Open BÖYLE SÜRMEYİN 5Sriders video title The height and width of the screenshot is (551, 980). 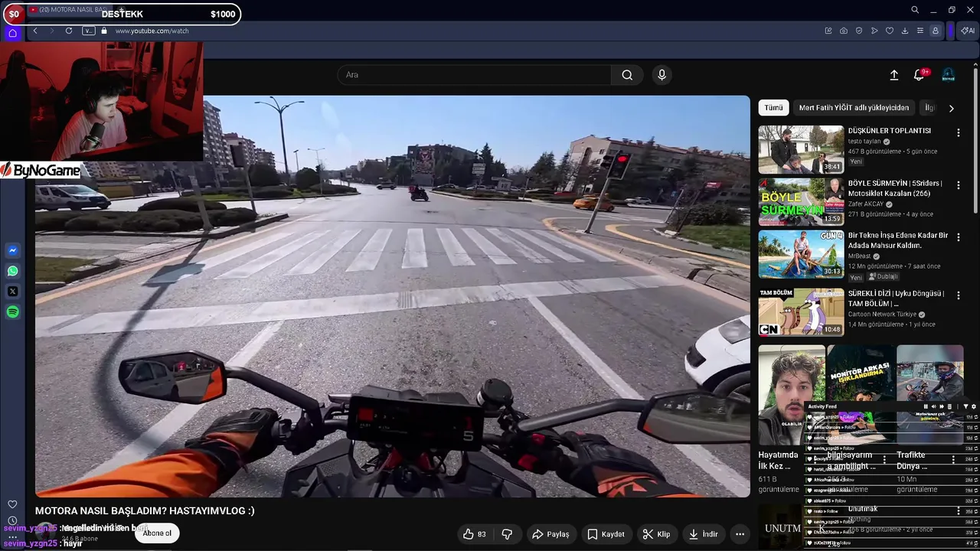pyautogui.click(x=895, y=189)
